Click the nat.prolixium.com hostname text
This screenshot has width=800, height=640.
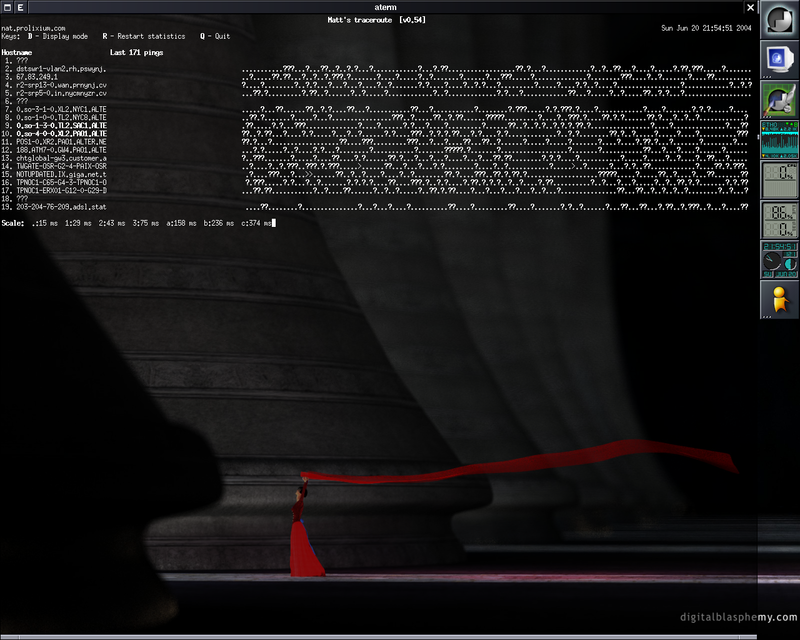33,29
